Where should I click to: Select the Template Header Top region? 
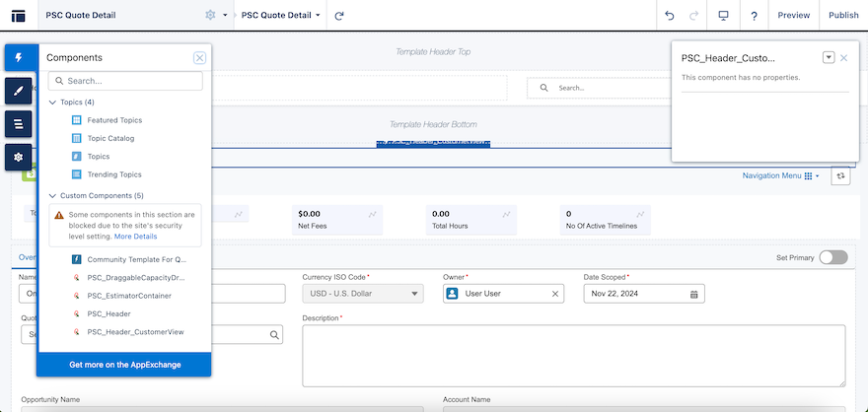[433, 51]
